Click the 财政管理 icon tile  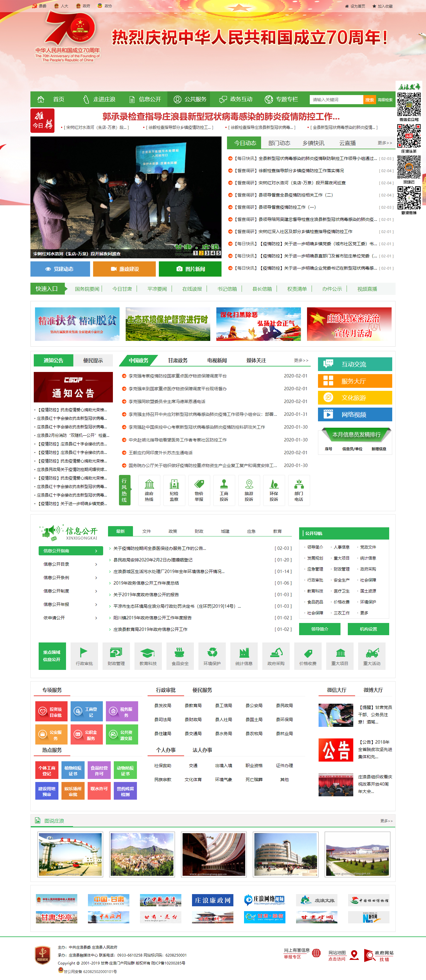pyautogui.click(x=116, y=656)
